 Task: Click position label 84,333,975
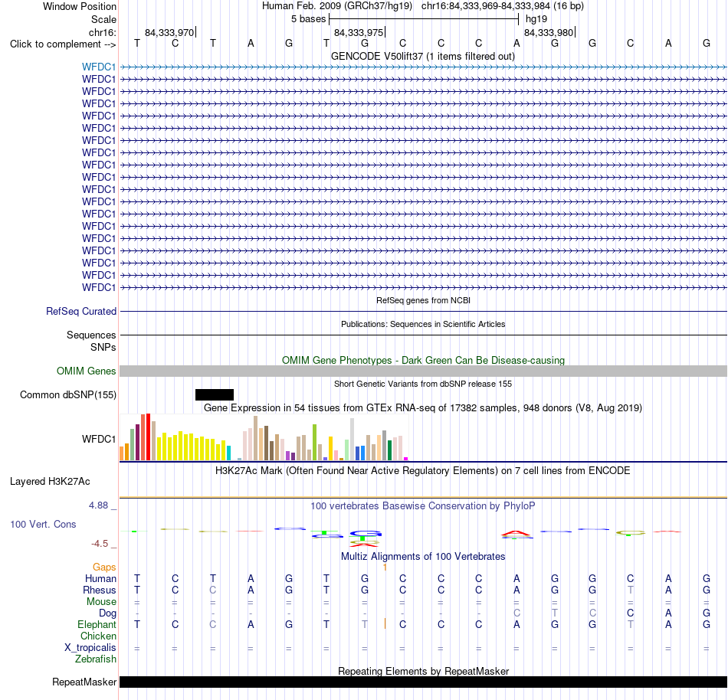click(x=359, y=32)
